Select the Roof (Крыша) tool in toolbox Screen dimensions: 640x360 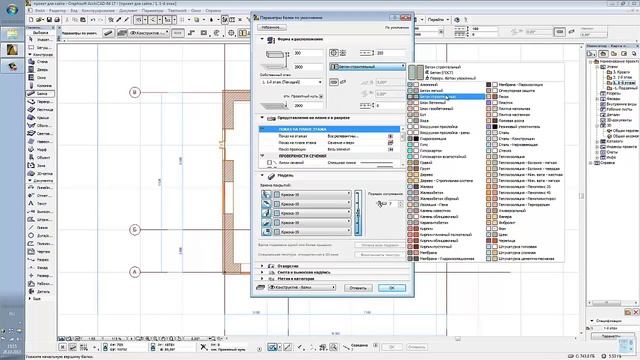[x=40, y=118]
